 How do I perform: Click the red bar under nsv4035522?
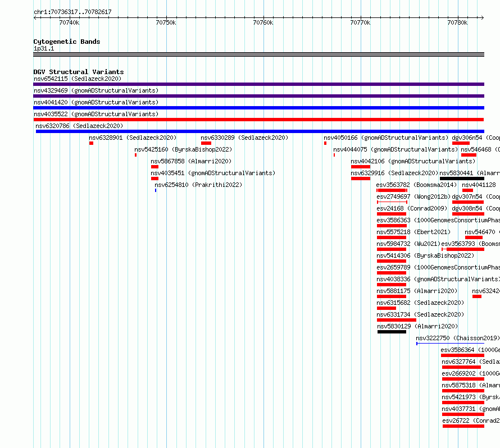pos(258,120)
